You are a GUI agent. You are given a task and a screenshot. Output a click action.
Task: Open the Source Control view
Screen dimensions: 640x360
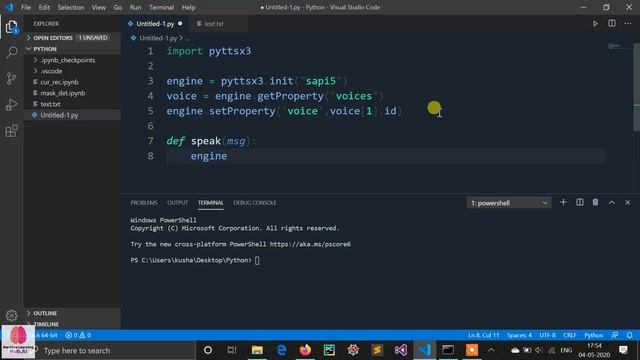12,78
